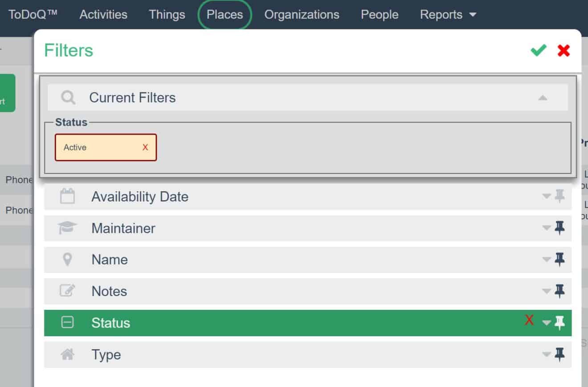Viewport: 588px width, 387px height.
Task: Click the graduation cap Maintainer icon
Action: (x=67, y=228)
